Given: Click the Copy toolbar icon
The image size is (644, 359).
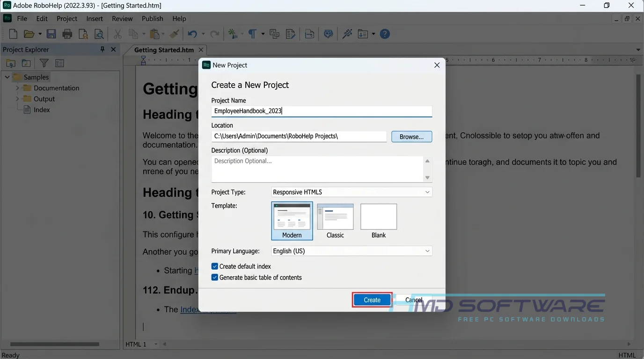Looking at the screenshot, I should coord(133,34).
